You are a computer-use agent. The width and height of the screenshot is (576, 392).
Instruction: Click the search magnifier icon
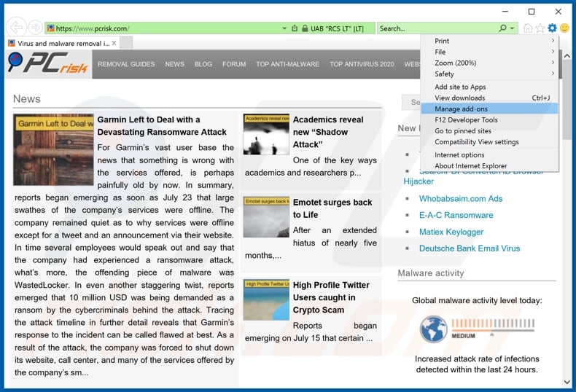[502, 28]
